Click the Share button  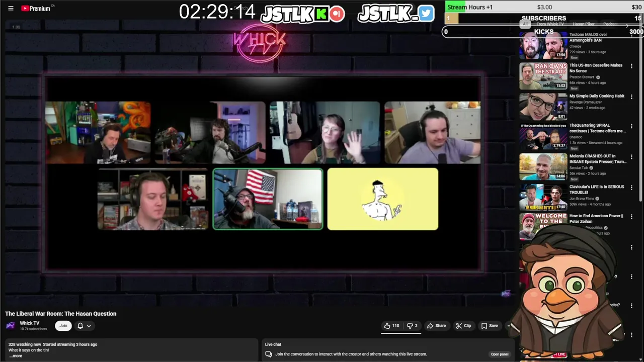(x=436, y=326)
